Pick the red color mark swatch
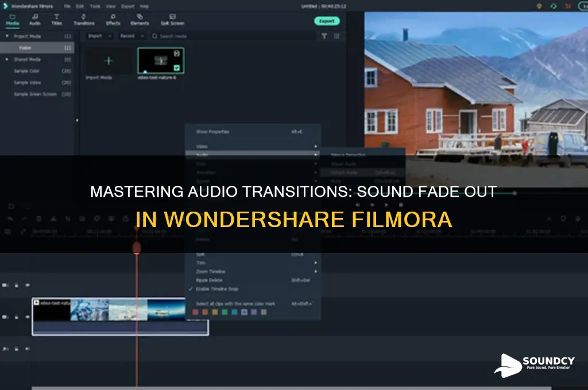The width and height of the screenshot is (588, 390). click(x=195, y=312)
